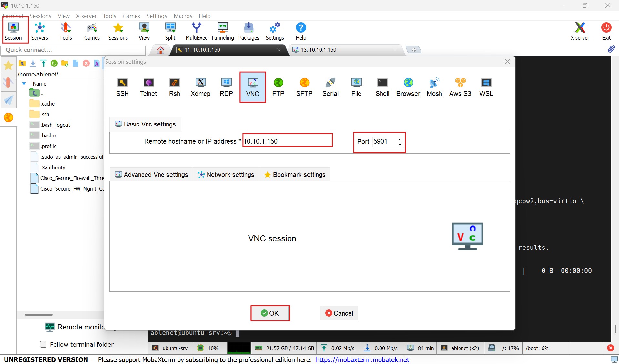The width and height of the screenshot is (619, 364).
Task: Open the Tunneling toolbar tool
Action: 222,31
